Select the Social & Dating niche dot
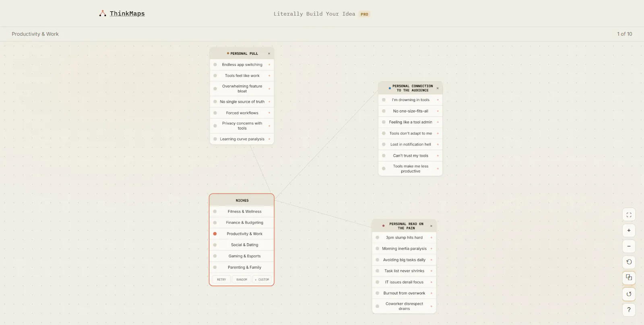 (x=215, y=245)
